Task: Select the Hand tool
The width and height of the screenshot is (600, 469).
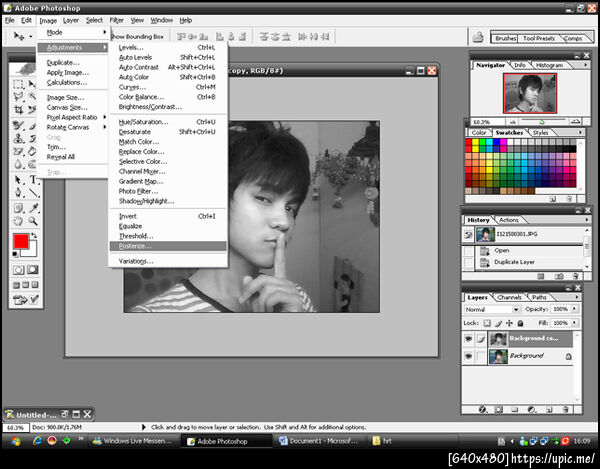Action: [x=18, y=221]
